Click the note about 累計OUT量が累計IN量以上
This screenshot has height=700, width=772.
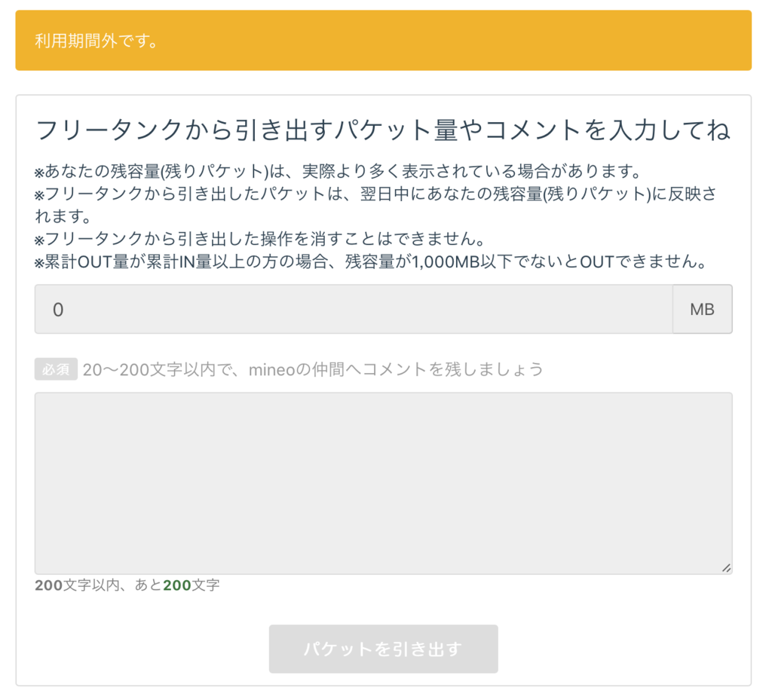tap(370, 261)
